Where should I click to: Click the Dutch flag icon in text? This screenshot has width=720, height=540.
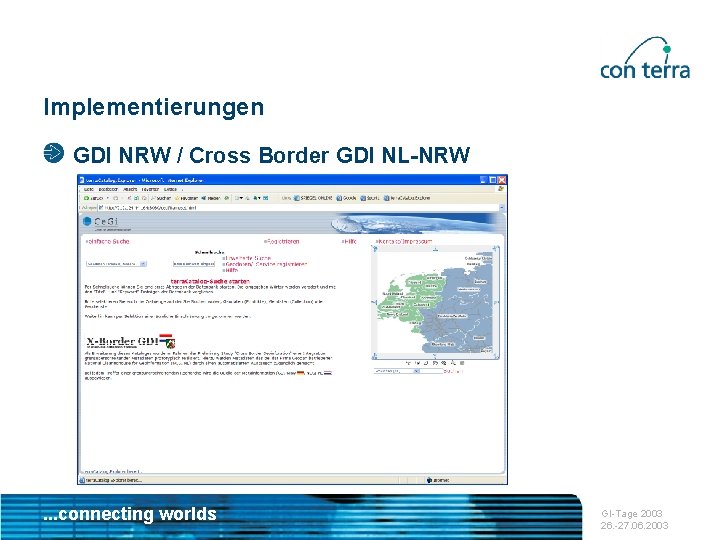click(328, 373)
